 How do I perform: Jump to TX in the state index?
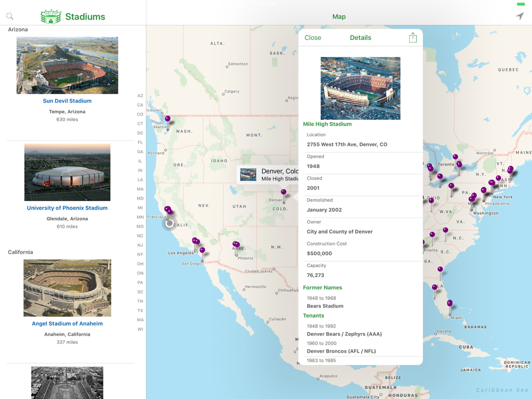(x=140, y=311)
